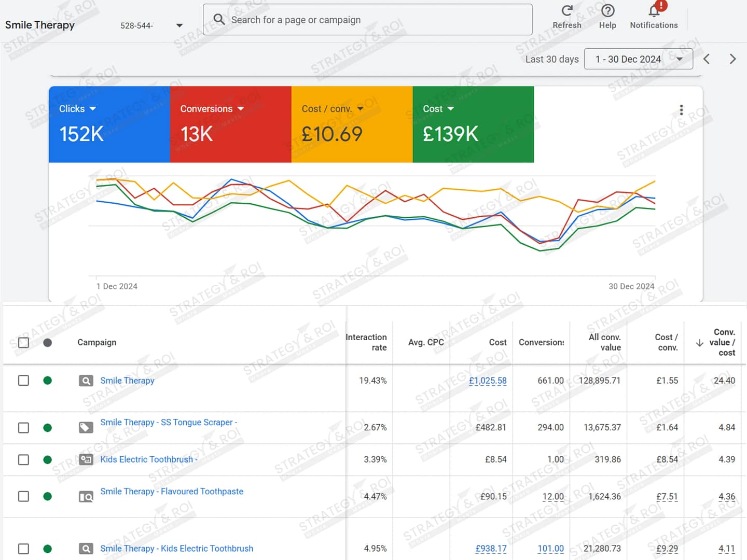Open the Notifications bell
This screenshot has width=747, height=560.
(654, 11)
